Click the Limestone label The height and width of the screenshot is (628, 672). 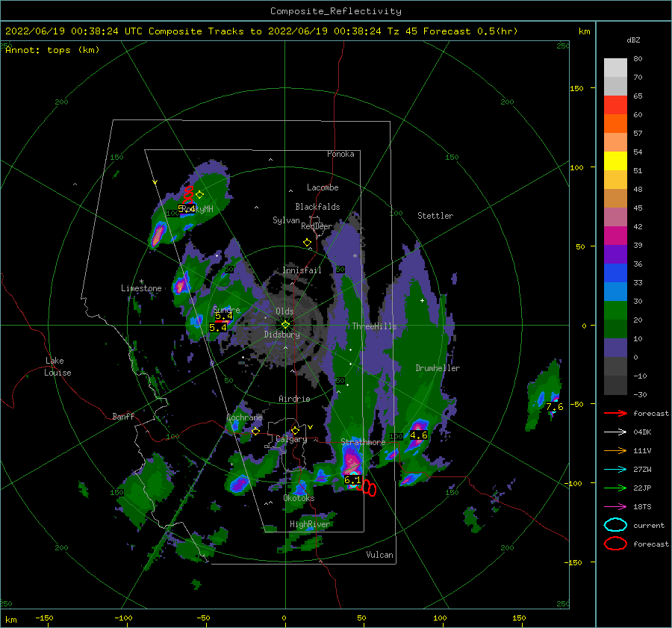coord(141,288)
